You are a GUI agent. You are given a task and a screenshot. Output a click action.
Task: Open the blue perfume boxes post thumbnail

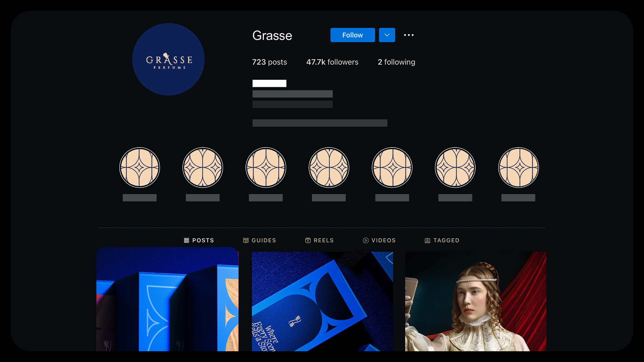tap(167, 299)
